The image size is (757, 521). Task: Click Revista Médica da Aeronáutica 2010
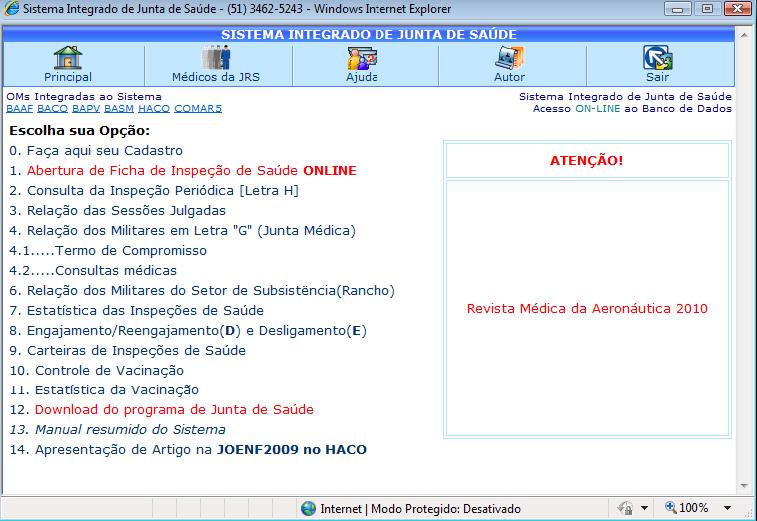(x=587, y=308)
